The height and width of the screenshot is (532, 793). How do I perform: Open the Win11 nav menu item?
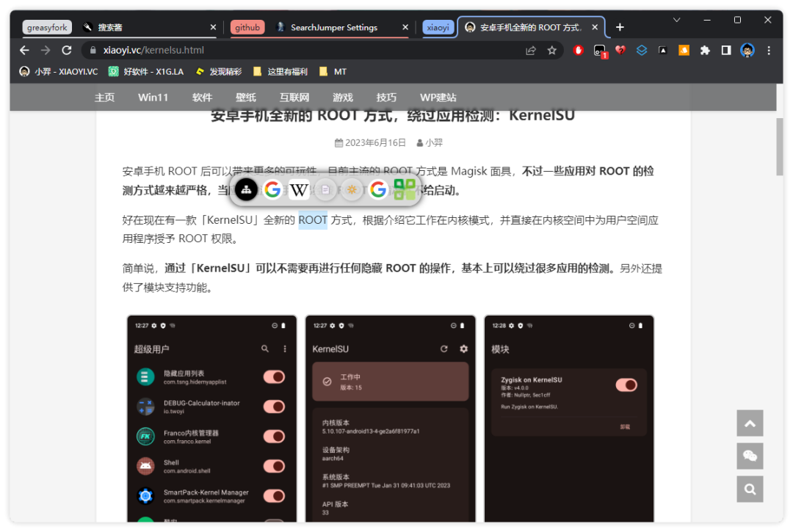click(x=153, y=98)
